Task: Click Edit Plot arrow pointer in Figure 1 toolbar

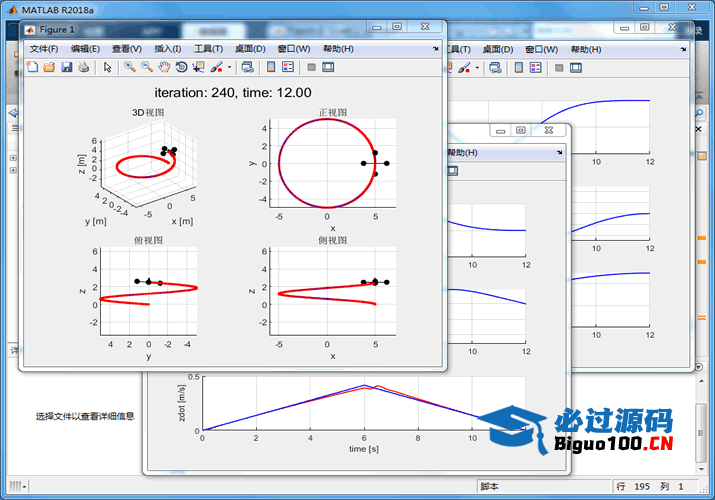Action: tap(107, 67)
